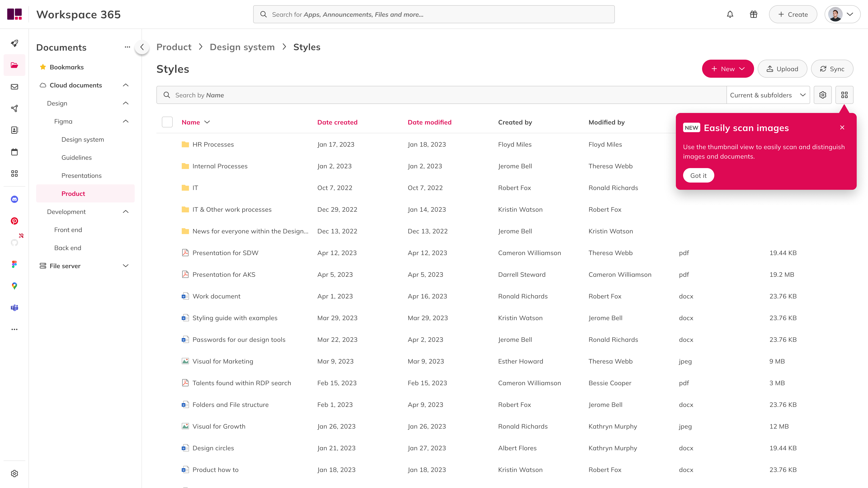
Task: Collapse the Figma folder tree
Action: (x=126, y=121)
